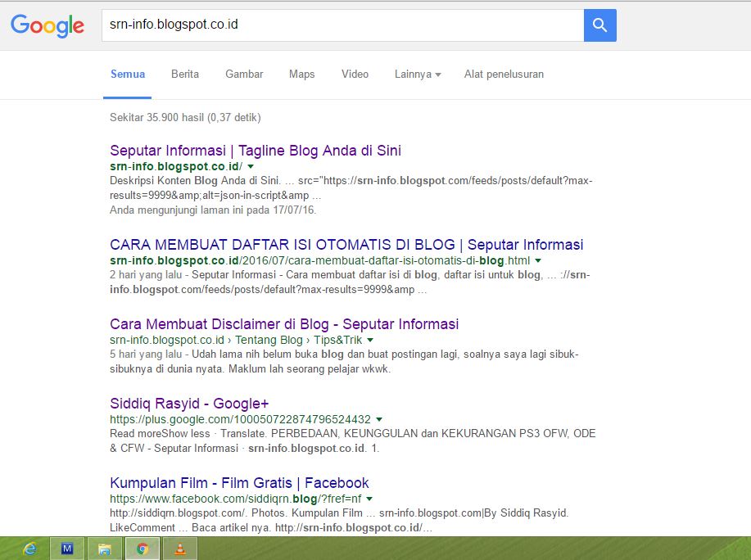Open Alat penelusuran search tools
Image resolution: width=751 pixels, height=560 pixels.
504,75
